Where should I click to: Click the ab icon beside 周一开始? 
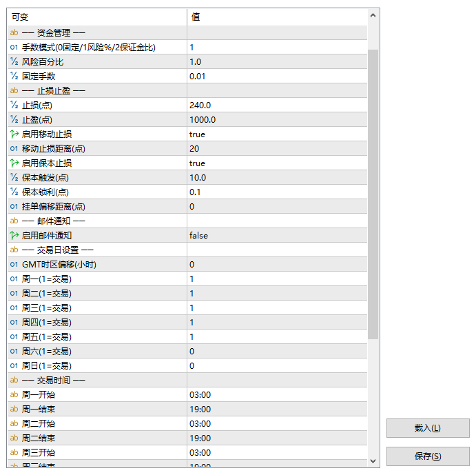pyautogui.click(x=14, y=395)
